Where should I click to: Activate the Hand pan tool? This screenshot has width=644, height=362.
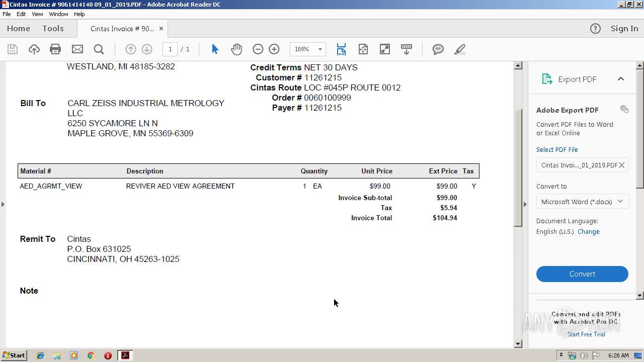[x=236, y=49]
